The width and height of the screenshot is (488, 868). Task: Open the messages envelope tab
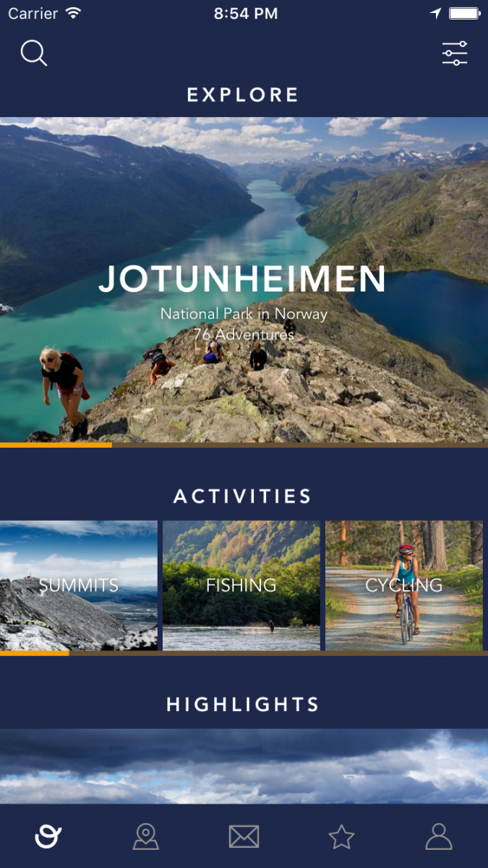244,837
